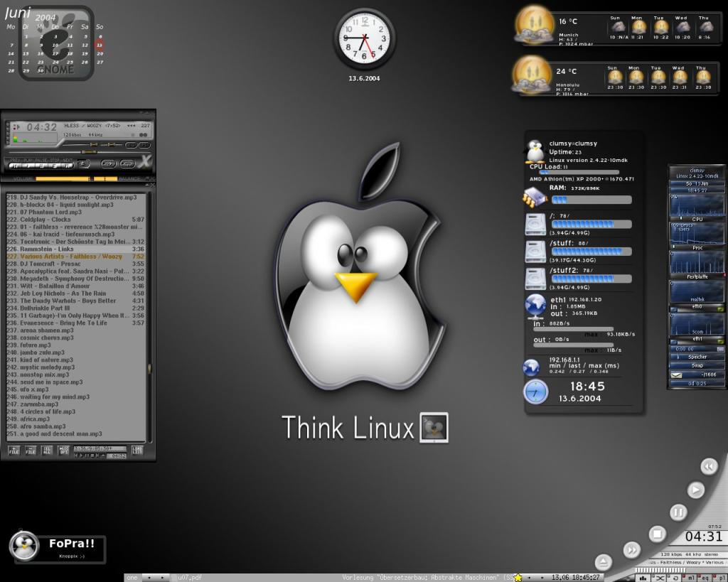Click the GKrellM mail envelope icon
Screen dimensions: 728x582
click(x=677, y=375)
